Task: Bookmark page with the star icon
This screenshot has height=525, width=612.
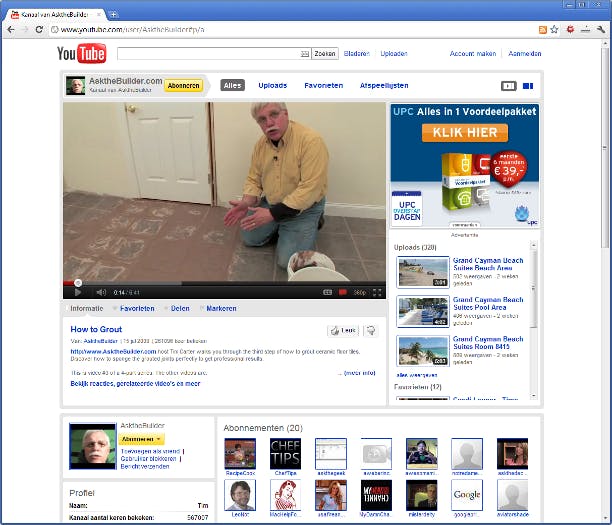Action: coord(554,30)
